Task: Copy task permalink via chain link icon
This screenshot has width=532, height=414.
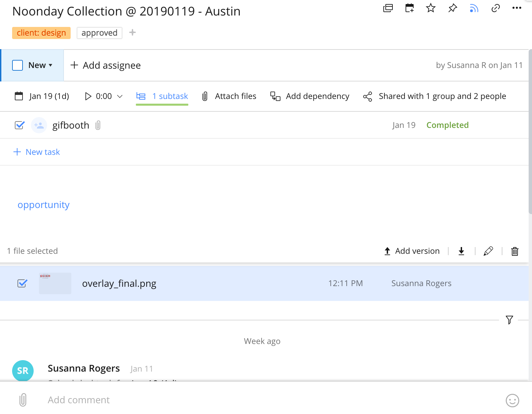Action: 496,8
